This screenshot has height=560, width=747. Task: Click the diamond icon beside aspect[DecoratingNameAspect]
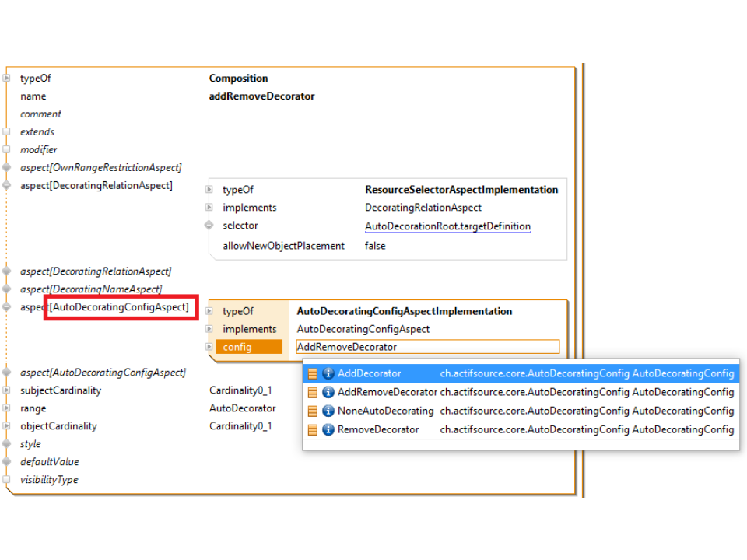tap(8, 289)
